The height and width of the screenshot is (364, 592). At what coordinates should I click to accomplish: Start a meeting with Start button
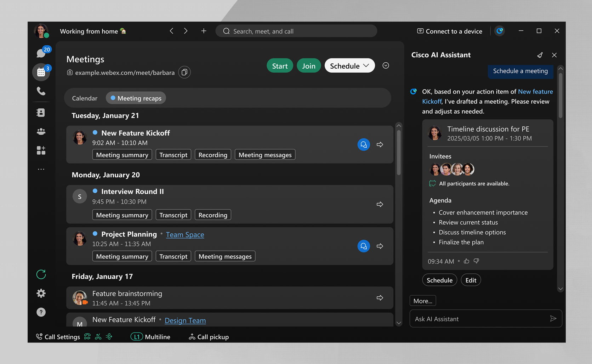280,66
